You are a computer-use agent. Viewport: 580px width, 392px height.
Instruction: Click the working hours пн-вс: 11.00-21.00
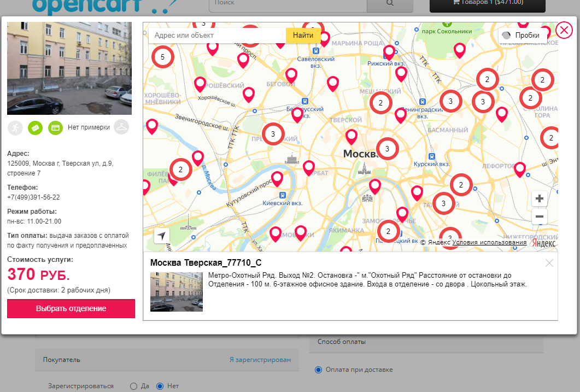pos(34,221)
